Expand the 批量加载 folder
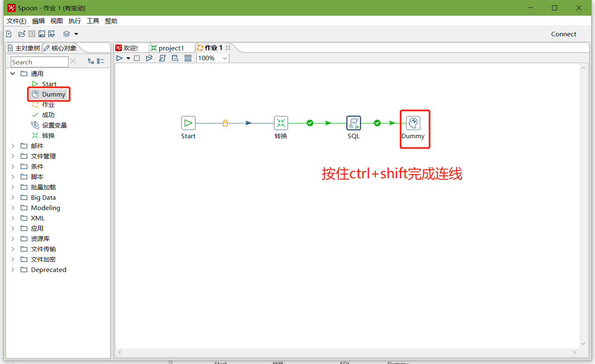 [x=13, y=187]
